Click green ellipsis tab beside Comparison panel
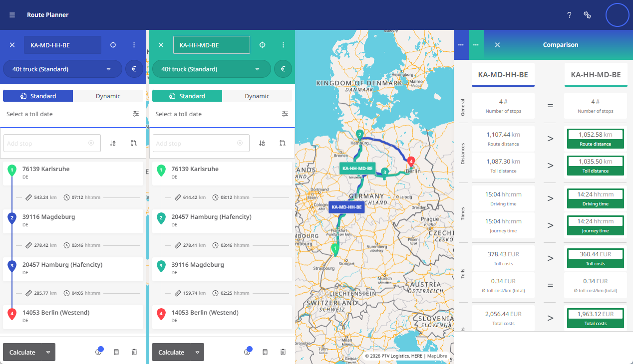633x364 pixels. [476, 45]
